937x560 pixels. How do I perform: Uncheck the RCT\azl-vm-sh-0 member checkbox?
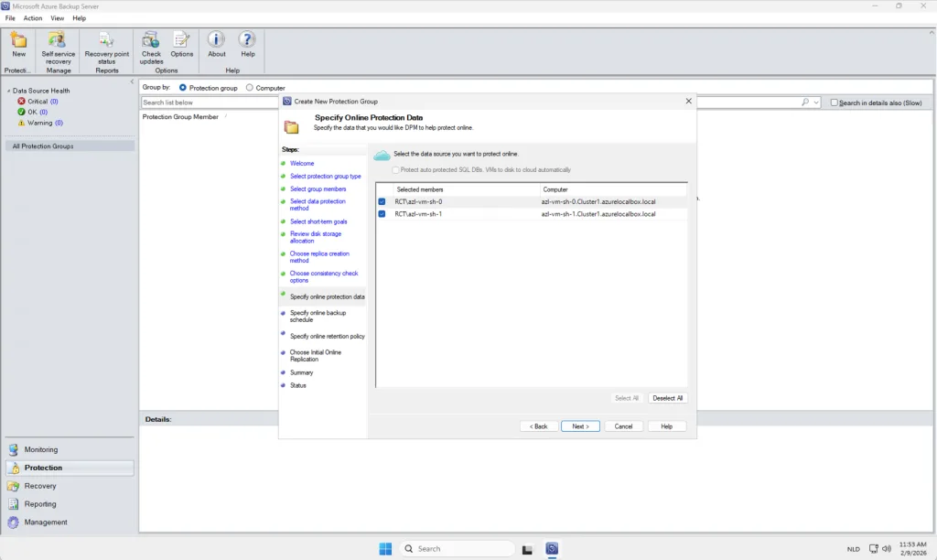pos(382,201)
